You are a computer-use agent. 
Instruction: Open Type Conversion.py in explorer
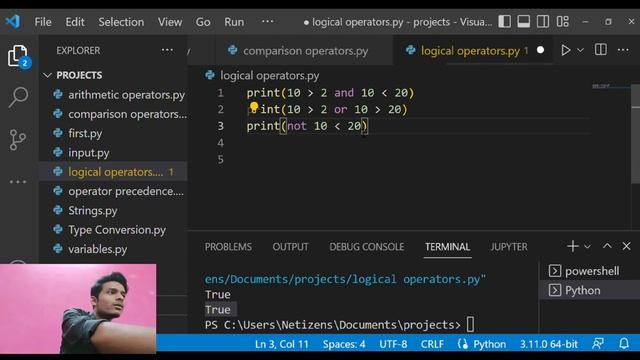[x=114, y=230]
